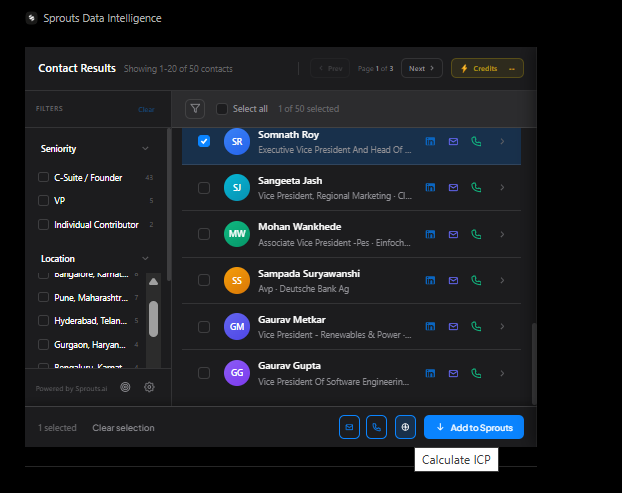Image resolution: width=622 pixels, height=493 pixels.
Task: Check Gaurav Gupta's checkbox
Action: (204, 373)
